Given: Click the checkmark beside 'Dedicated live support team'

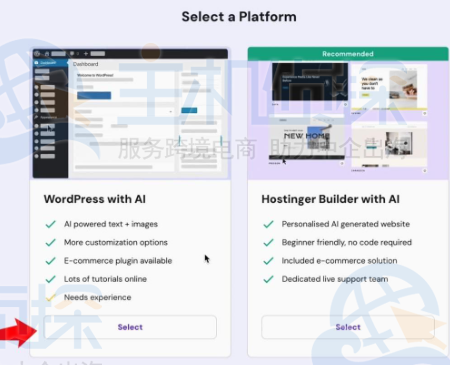Looking at the screenshot, I should pos(268,279).
